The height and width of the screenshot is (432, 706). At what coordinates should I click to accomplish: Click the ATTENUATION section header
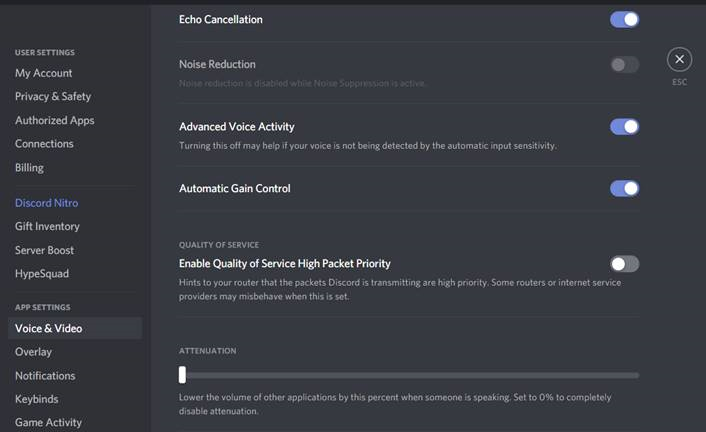(x=208, y=351)
